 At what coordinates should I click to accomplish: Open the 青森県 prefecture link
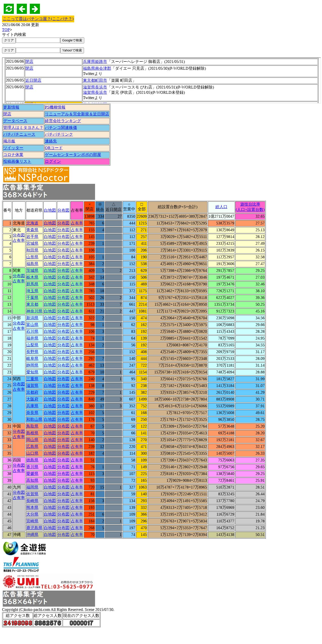coord(32,230)
